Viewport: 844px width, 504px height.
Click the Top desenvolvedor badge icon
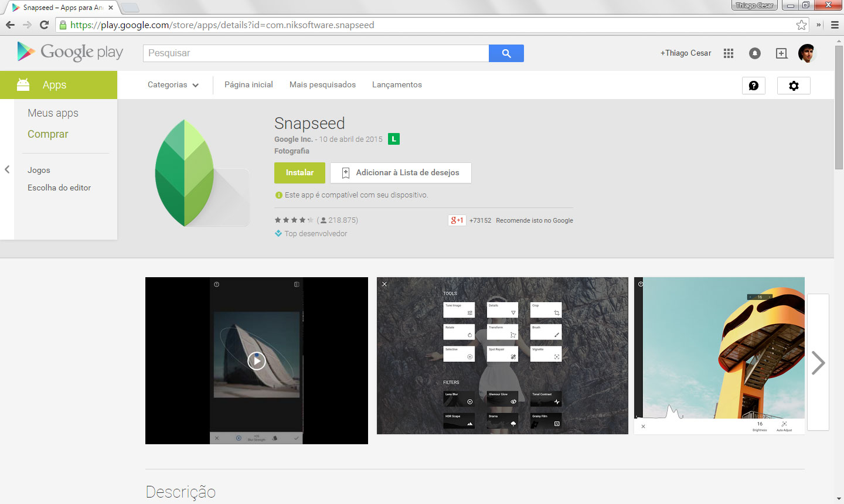click(x=278, y=233)
